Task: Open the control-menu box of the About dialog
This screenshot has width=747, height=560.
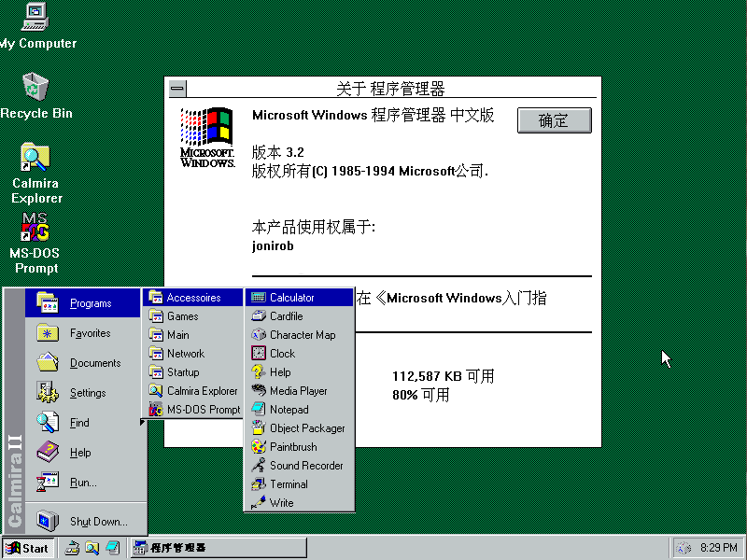Action: click(x=177, y=89)
